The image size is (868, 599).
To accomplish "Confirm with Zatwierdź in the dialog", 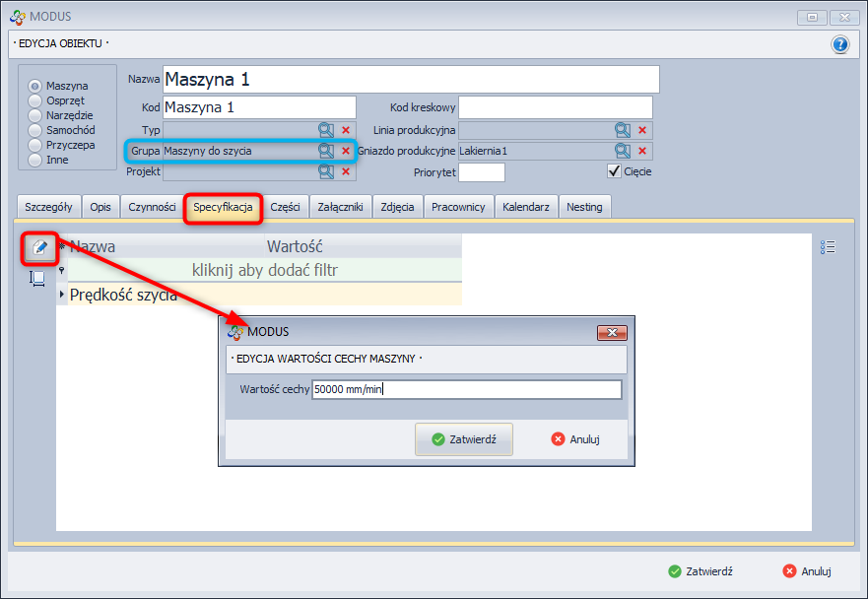I will [464, 439].
